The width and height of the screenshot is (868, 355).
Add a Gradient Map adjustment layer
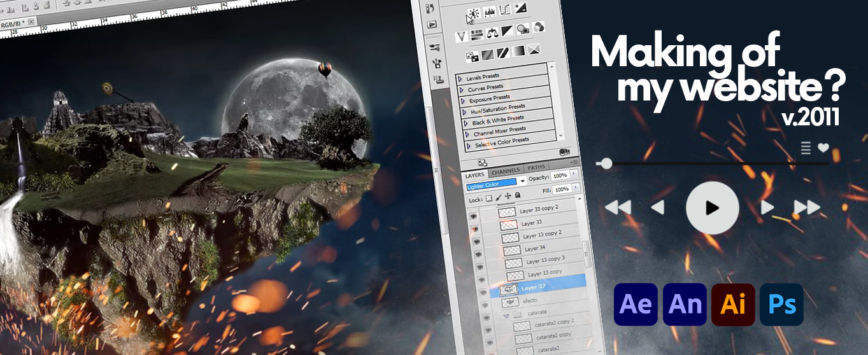pos(518,51)
